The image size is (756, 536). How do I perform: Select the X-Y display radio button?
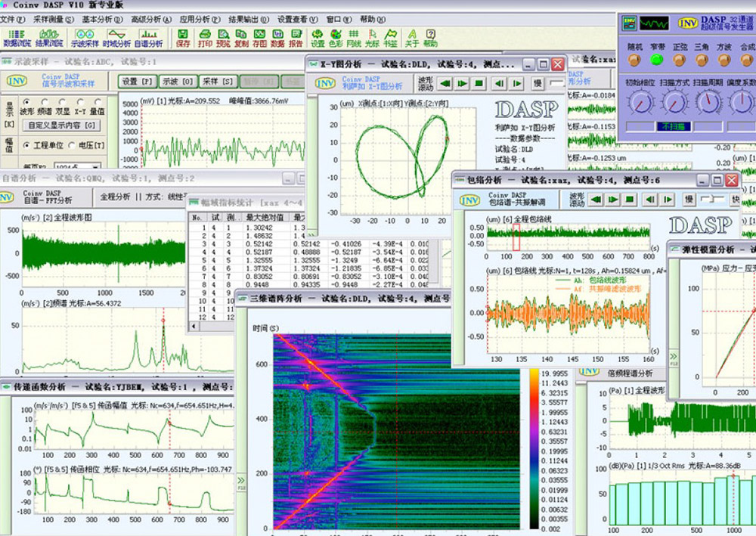click(x=80, y=102)
